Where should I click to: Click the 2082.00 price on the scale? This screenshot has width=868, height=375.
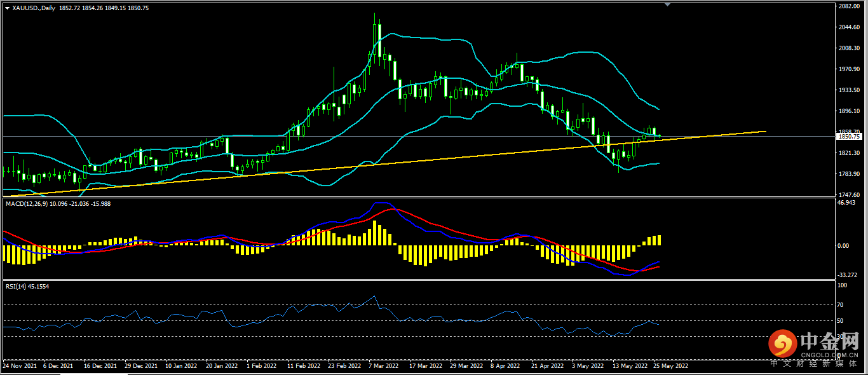coord(849,6)
